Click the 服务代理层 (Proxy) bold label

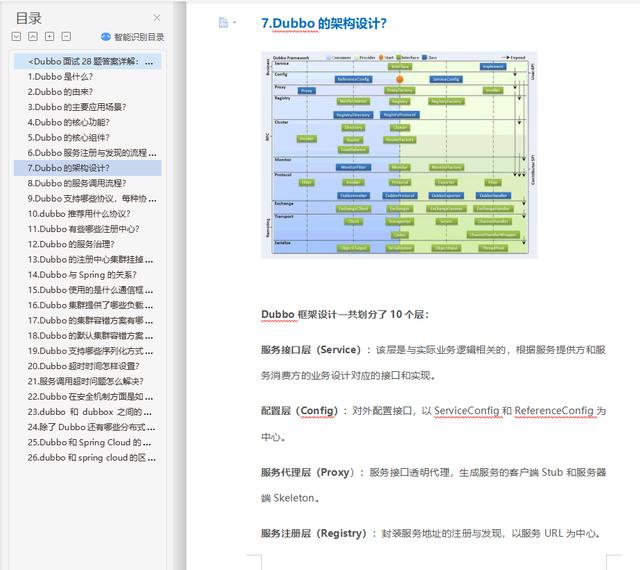tap(308, 472)
